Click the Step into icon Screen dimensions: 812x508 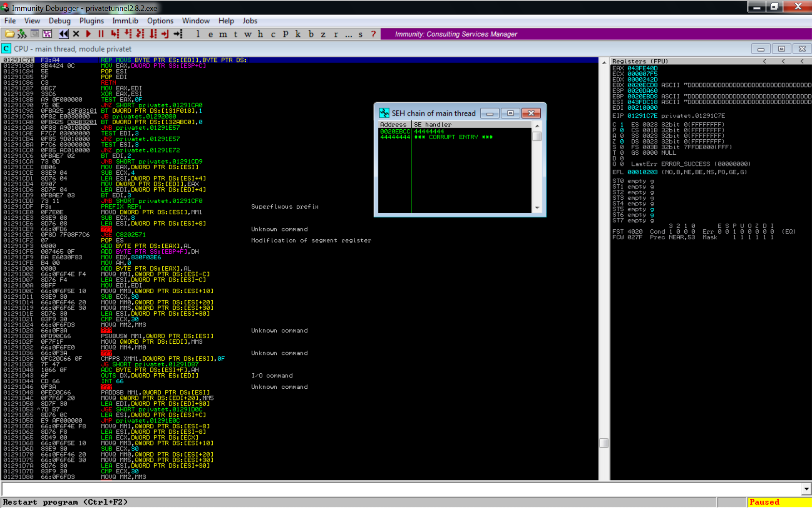click(x=115, y=34)
